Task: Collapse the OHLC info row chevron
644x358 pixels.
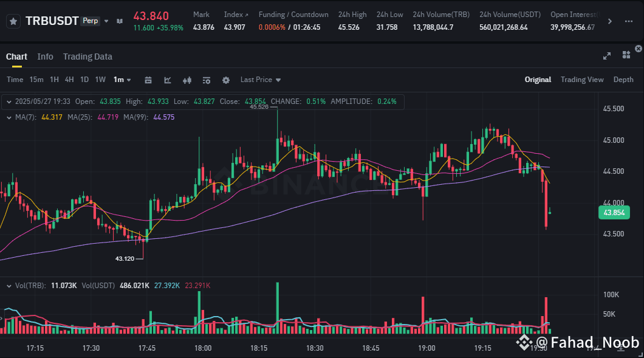Action: pyautogui.click(x=9, y=102)
